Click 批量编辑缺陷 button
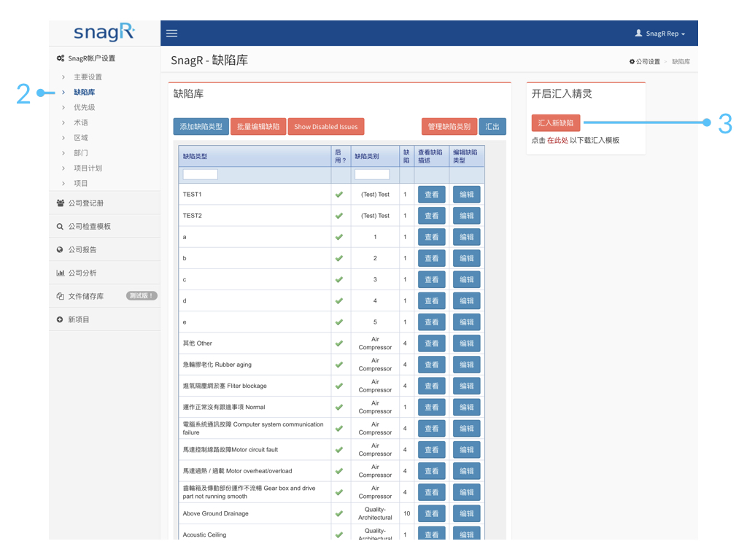The width and height of the screenshot is (747, 560). tap(258, 127)
